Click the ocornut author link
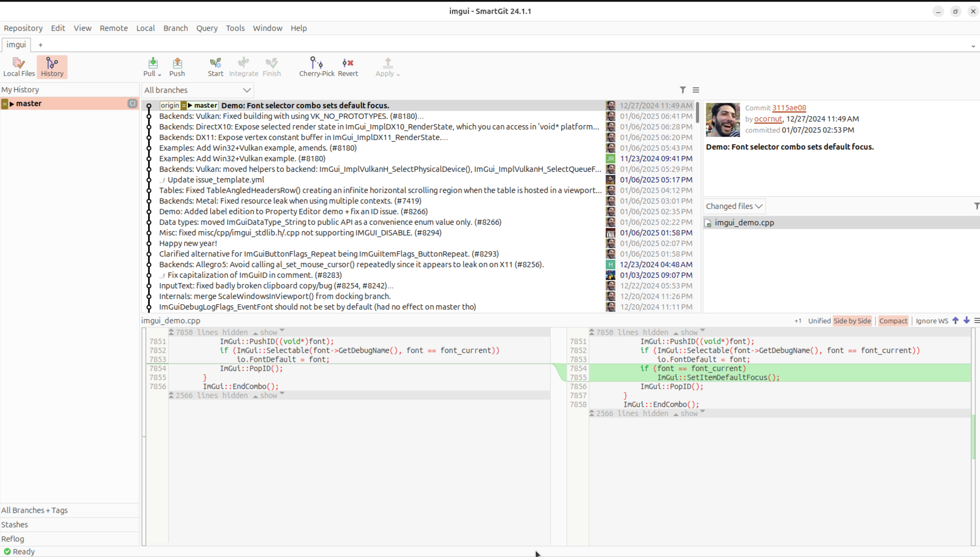 [x=768, y=119]
